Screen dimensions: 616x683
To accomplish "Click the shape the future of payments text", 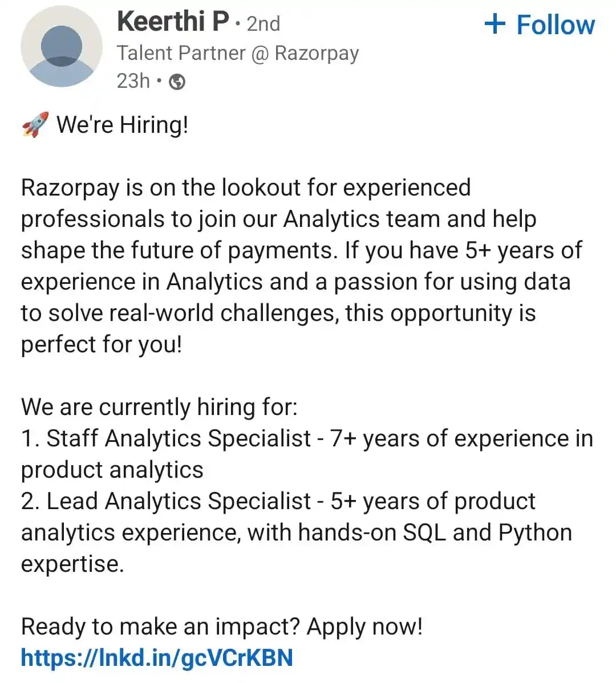I will point(176,250).
